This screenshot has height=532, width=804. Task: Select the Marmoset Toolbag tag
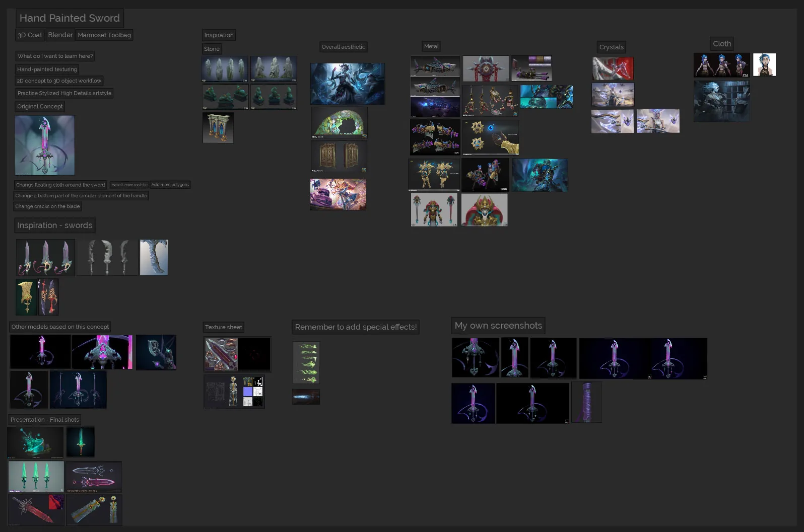point(104,35)
